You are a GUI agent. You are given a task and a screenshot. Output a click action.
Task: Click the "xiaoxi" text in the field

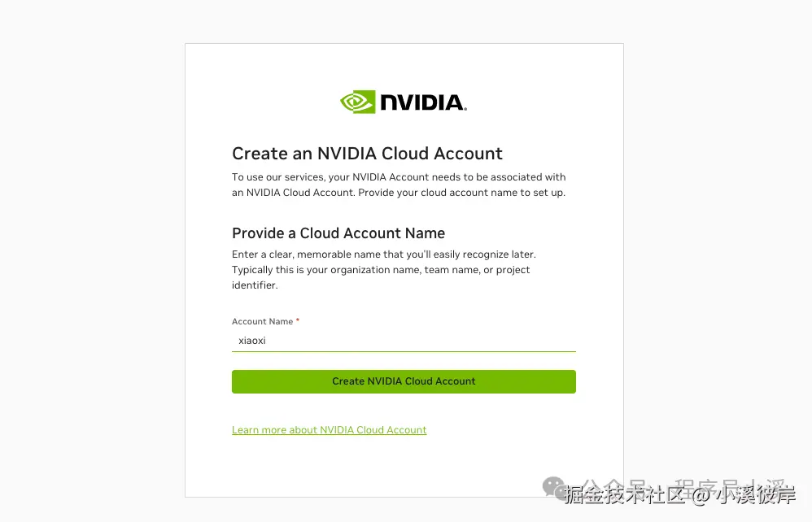click(x=252, y=341)
